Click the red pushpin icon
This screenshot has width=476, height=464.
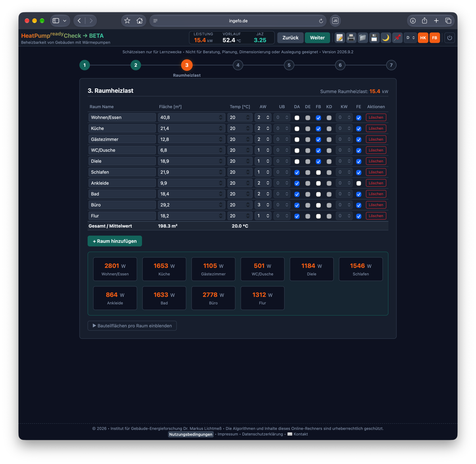(x=397, y=38)
